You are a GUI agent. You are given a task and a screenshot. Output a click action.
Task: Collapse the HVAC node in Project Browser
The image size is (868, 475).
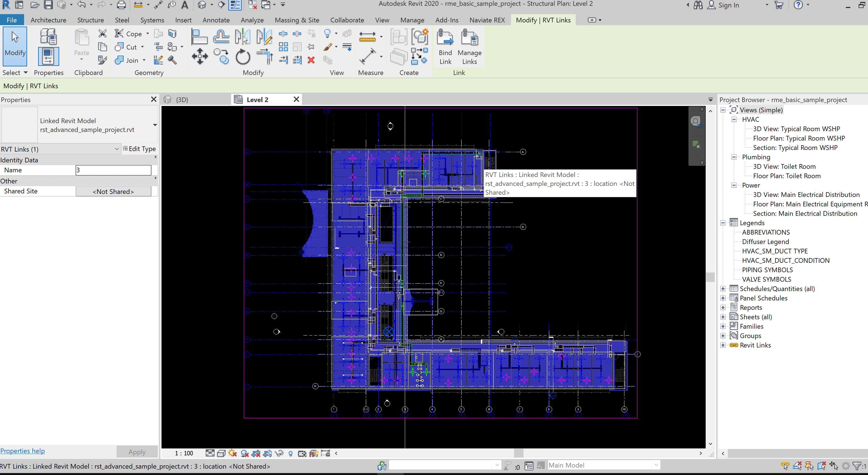pos(734,119)
